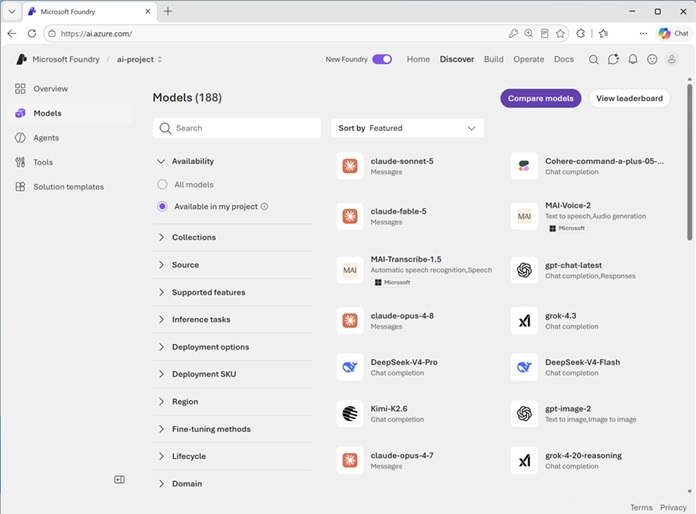Screen dimensions: 696x514
Task: Open the Copilot Chat button in the browser
Action: point(673,33)
